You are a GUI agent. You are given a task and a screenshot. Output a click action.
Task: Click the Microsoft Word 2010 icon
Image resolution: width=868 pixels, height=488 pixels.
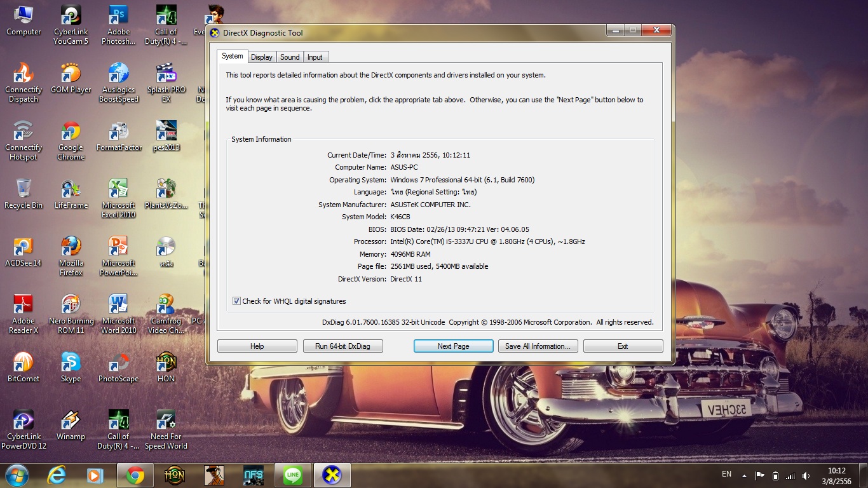point(118,315)
